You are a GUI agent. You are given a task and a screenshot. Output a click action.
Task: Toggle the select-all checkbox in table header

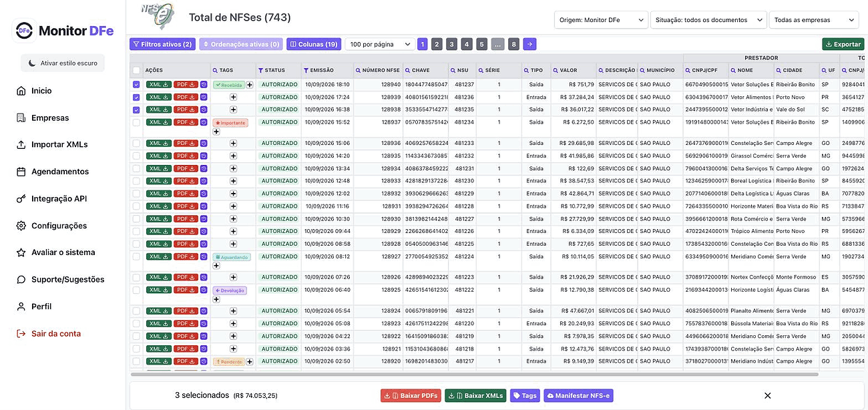coord(136,70)
